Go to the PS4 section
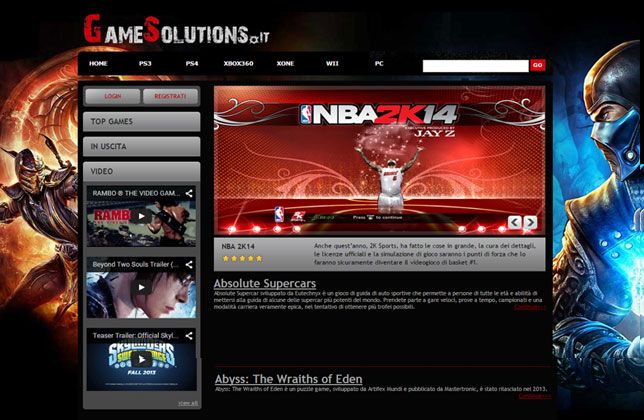The width and height of the screenshot is (644, 420). pyautogui.click(x=192, y=64)
